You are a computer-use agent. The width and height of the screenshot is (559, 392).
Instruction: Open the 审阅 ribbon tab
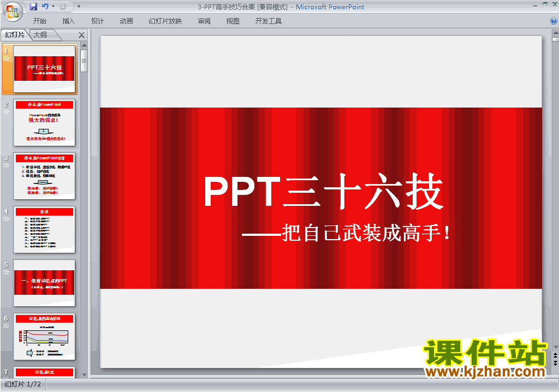[x=204, y=21]
